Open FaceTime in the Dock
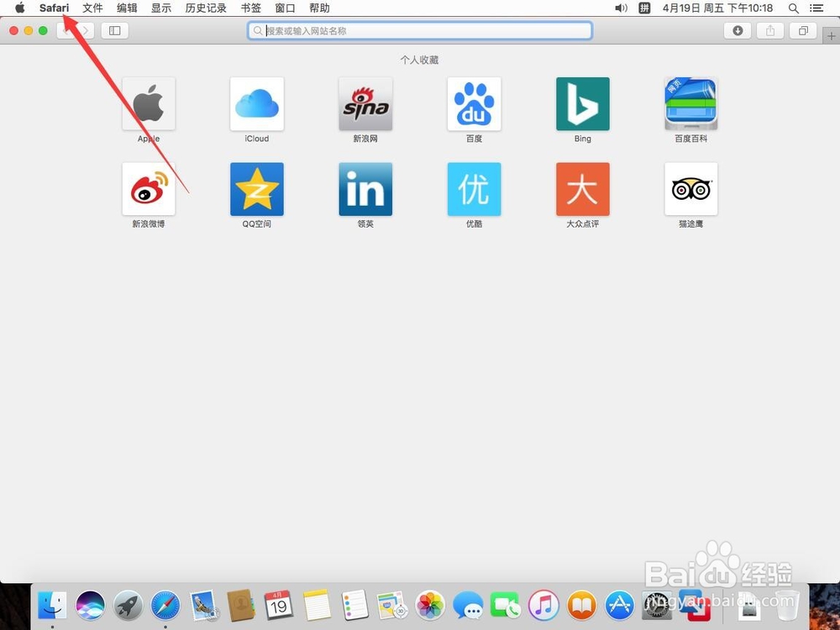 pyautogui.click(x=505, y=606)
